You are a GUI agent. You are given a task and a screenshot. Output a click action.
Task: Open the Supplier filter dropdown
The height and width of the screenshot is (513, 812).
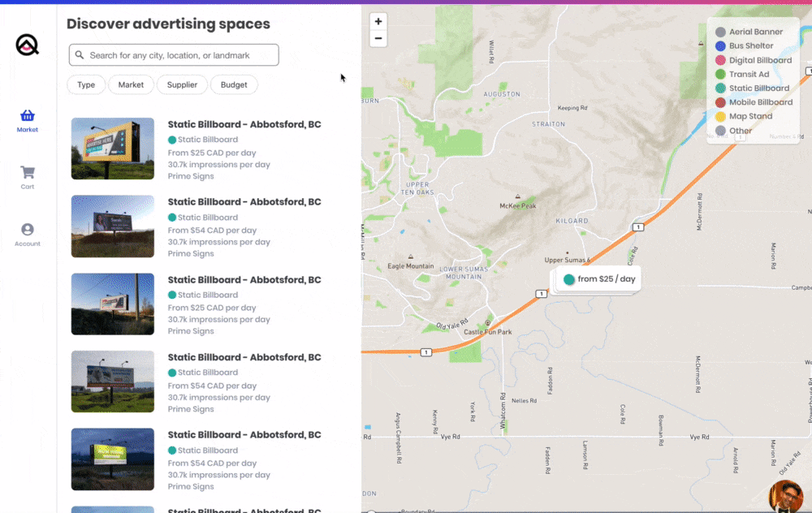click(x=182, y=84)
